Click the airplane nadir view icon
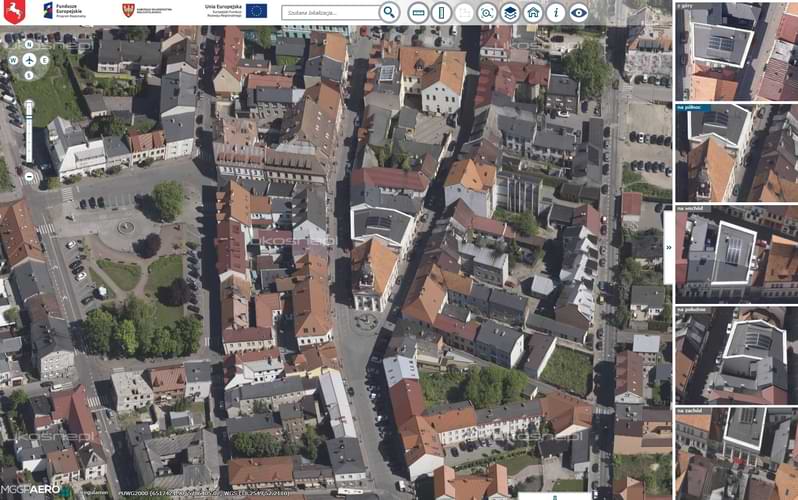Screen dimensions: 798x500 [29, 60]
